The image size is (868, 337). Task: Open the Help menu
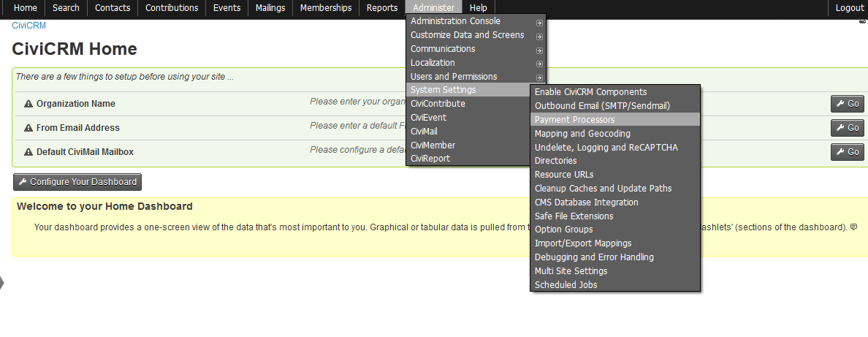[479, 8]
